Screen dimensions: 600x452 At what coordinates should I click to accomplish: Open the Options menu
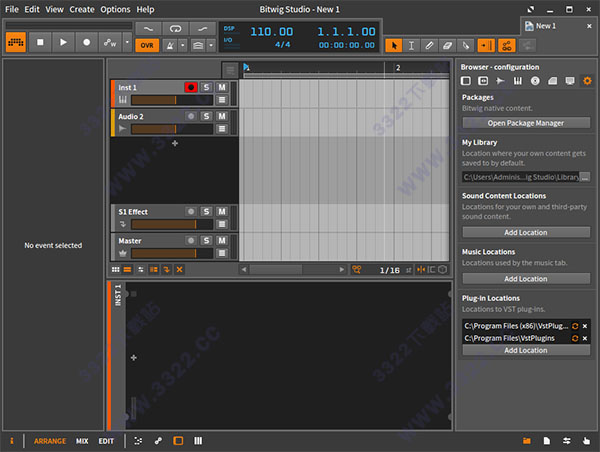115,9
